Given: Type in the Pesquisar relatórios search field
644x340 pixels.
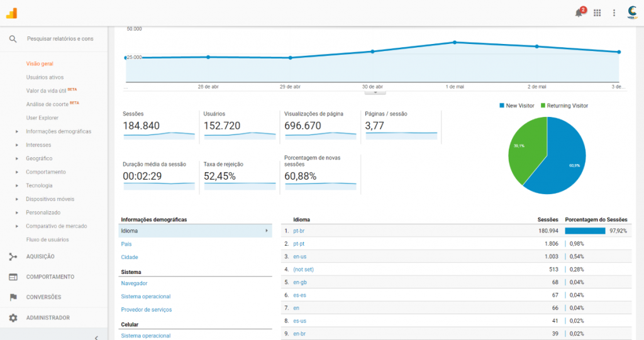Looking at the screenshot, I should 60,39.
